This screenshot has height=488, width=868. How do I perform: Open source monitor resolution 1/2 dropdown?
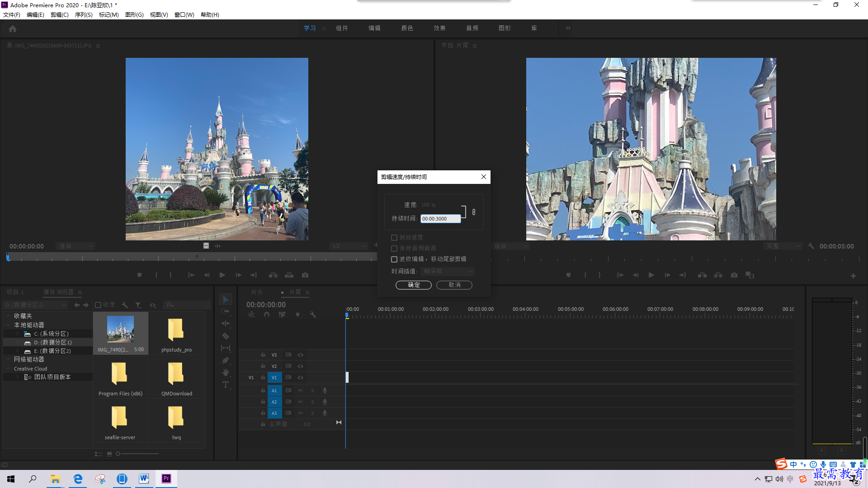[349, 246]
